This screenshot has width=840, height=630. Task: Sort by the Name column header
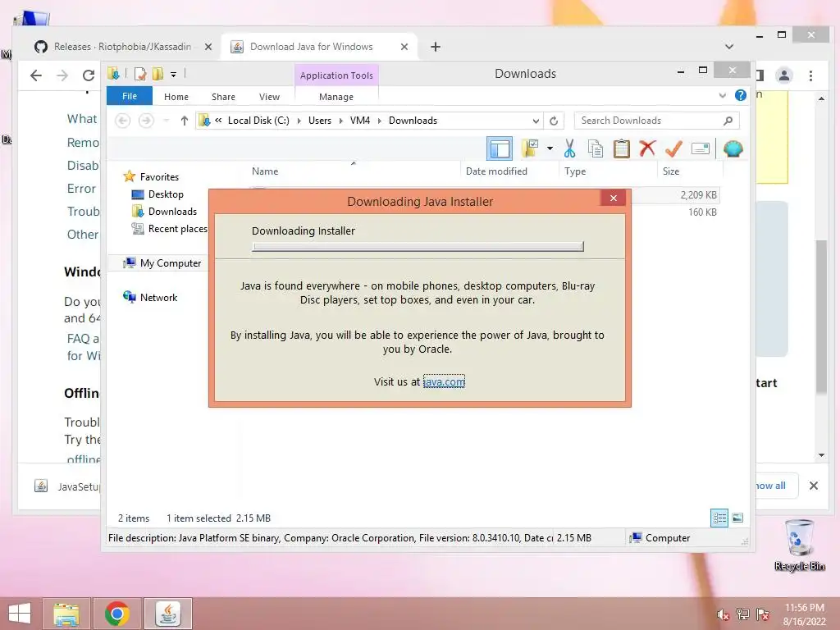pyautogui.click(x=265, y=171)
